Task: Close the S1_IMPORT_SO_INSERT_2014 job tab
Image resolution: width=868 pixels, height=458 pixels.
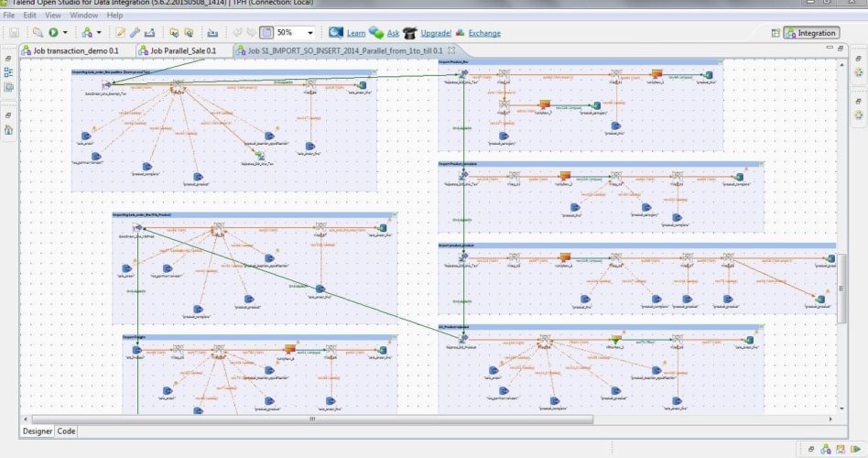Action: (450, 50)
